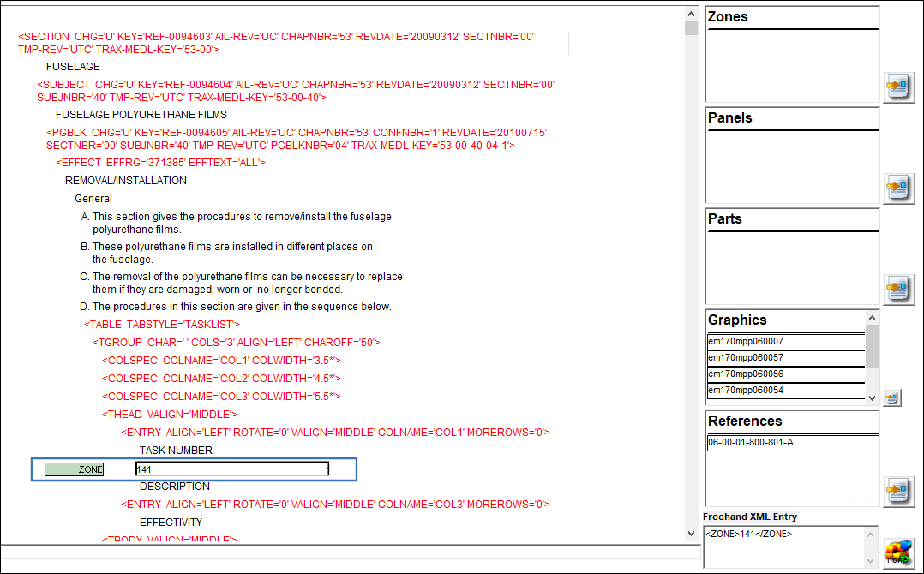Click in the Freehand XML Entry text box
Image resolution: width=924 pixels, height=574 pixels.
(784, 547)
